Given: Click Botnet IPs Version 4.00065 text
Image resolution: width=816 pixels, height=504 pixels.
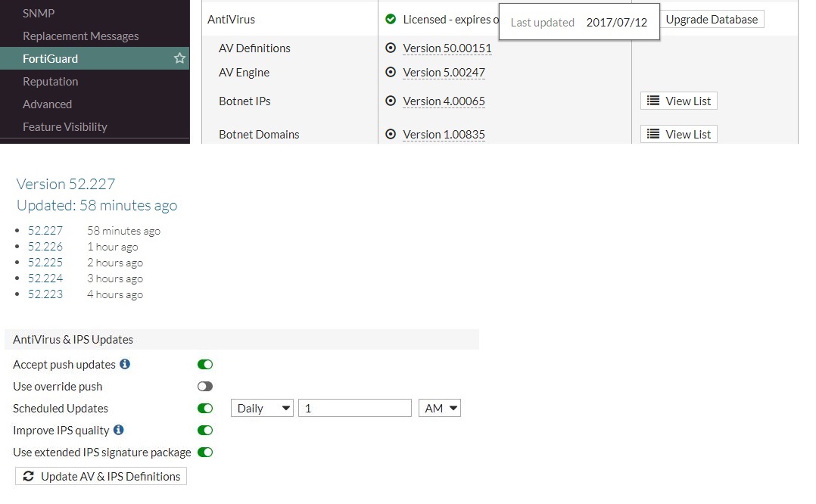Looking at the screenshot, I should (444, 101).
